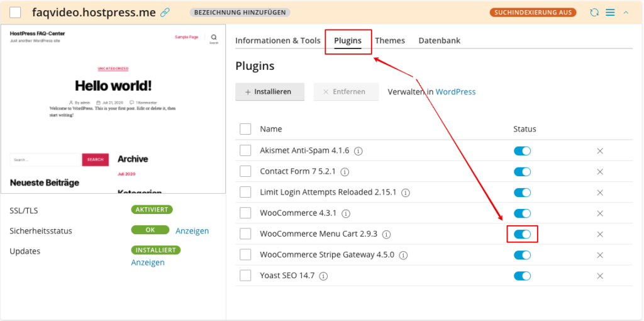Click info icon for WooCommerce Menu Cart
The image size is (644, 321).
[x=386, y=234]
